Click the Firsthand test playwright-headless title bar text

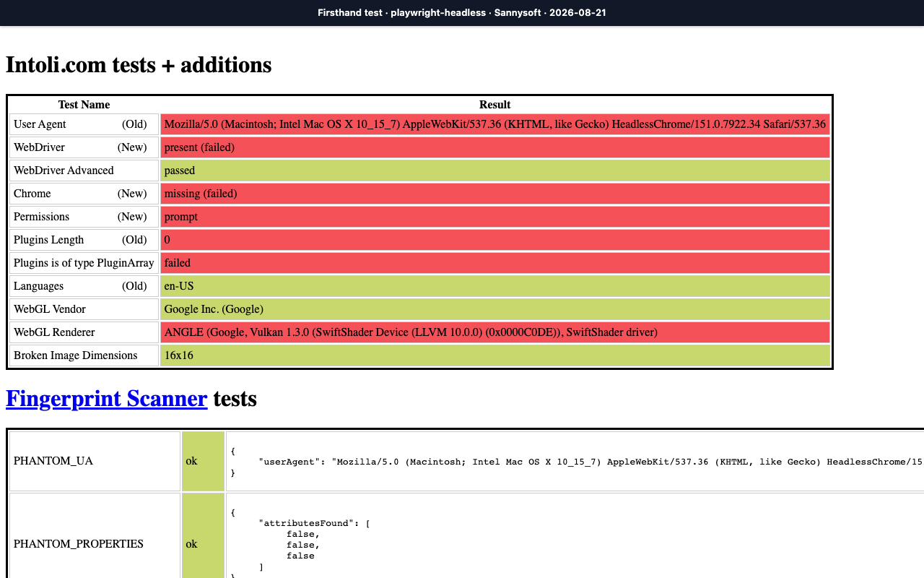tap(462, 13)
